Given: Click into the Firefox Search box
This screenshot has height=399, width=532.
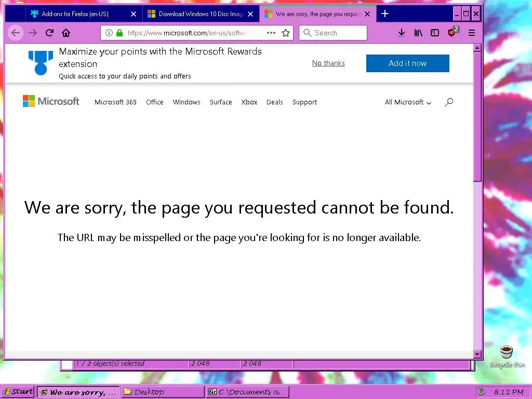Looking at the screenshot, I should 333,33.
